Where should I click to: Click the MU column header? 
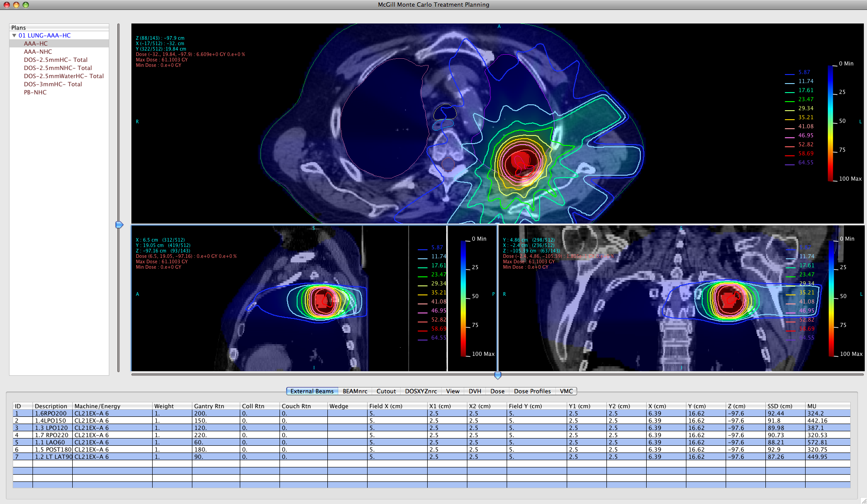tap(828, 406)
